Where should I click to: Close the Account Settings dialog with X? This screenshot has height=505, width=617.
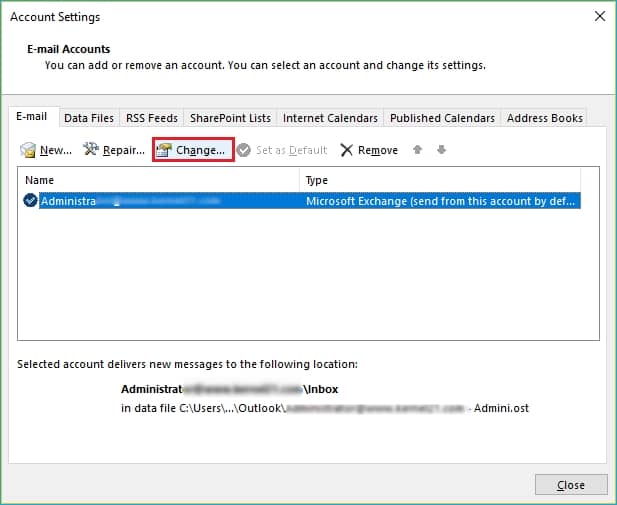tap(600, 16)
